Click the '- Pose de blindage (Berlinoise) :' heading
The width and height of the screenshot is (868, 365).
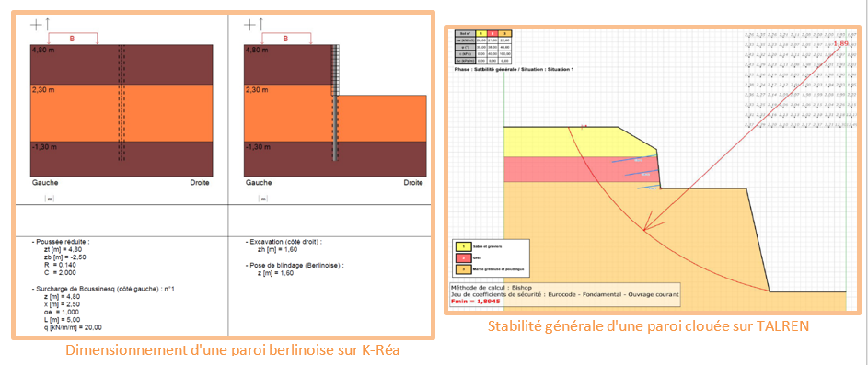(x=295, y=266)
